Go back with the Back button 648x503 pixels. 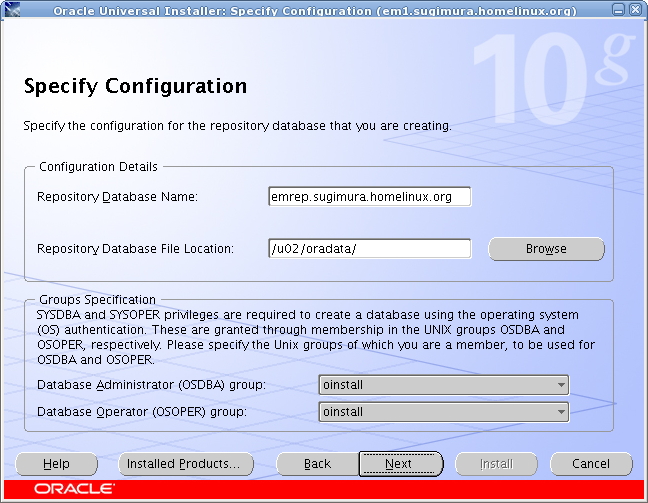(x=317, y=464)
